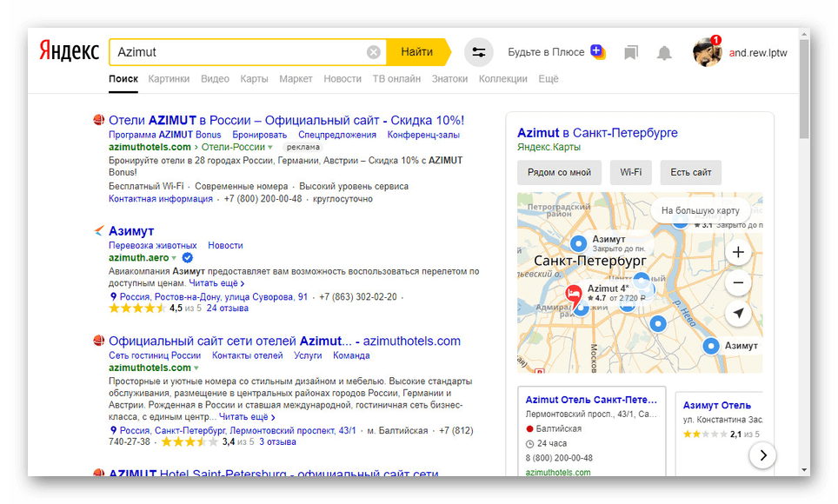Zoom out on the map
The image size is (838, 504).
click(738, 282)
